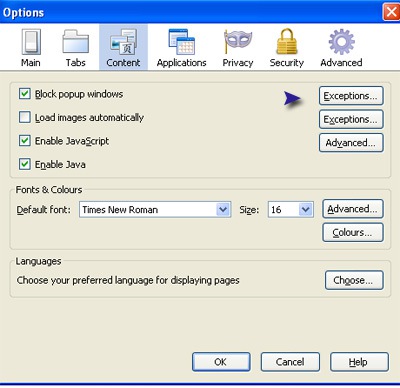Confirm with the OK button
Viewport: 400px width, 388px height.
click(x=221, y=362)
